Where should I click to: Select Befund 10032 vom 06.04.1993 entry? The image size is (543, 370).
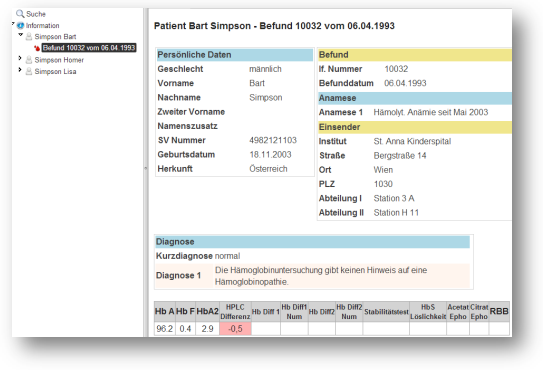pyautogui.click(x=89, y=48)
